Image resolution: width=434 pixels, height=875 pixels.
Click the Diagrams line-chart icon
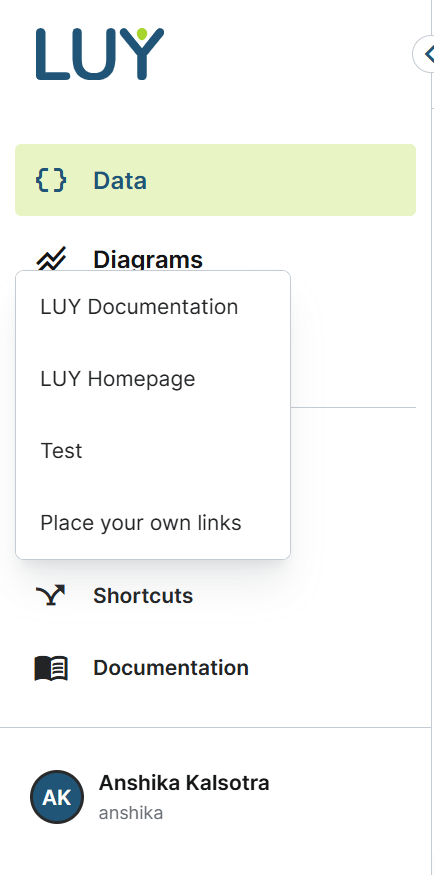pos(51,258)
